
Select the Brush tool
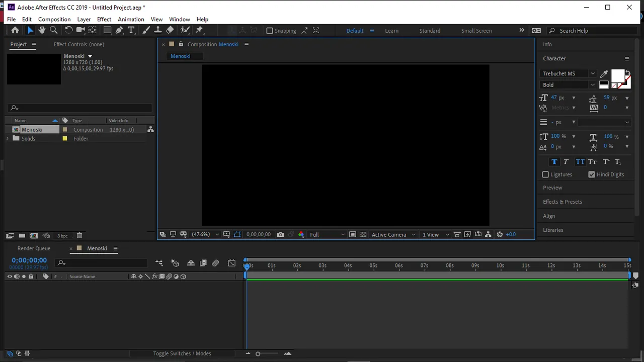pyautogui.click(x=146, y=30)
